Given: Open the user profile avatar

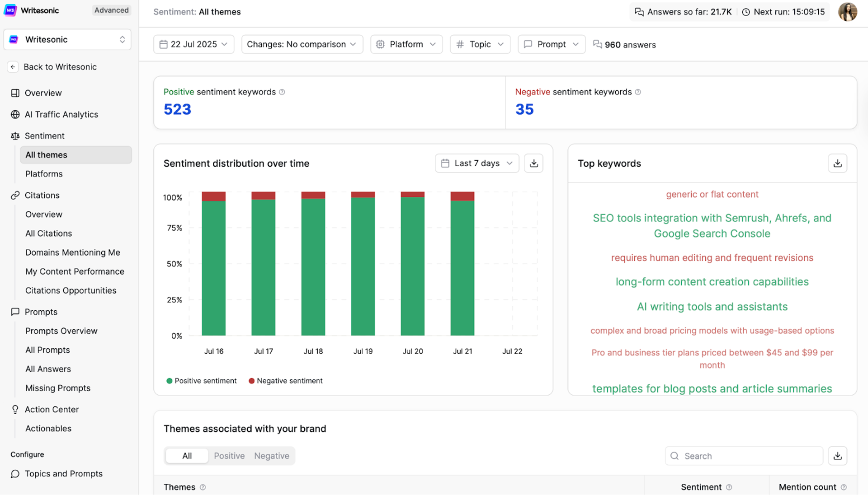Looking at the screenshot, I should click(x=848, y=12).
